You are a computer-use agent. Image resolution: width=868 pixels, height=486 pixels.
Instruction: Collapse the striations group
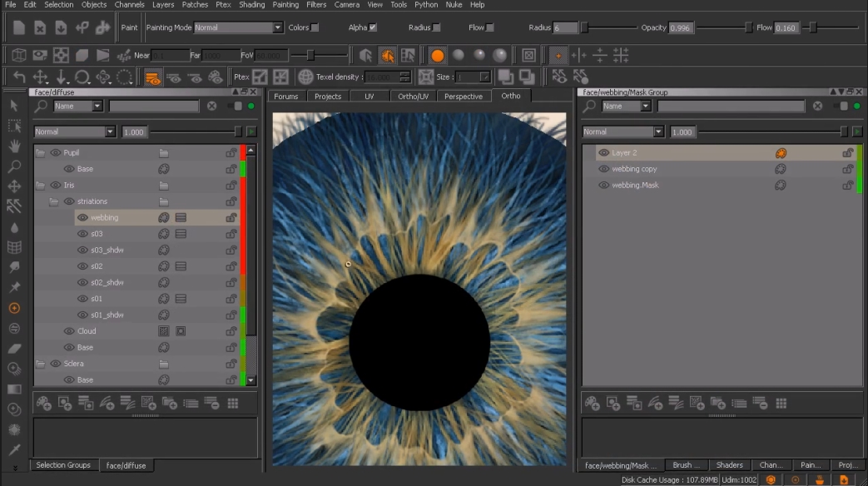[x=54, y=201]
